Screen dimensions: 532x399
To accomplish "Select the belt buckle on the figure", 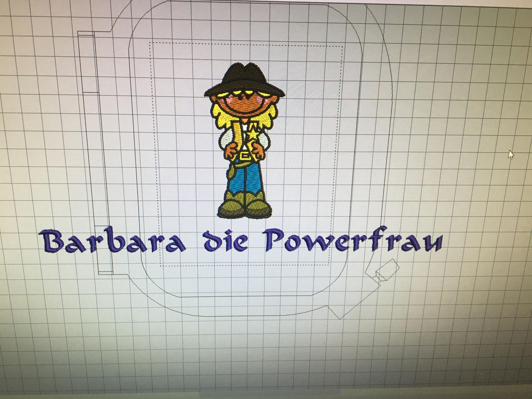I will pyautogui.click(x=245, y=156).
